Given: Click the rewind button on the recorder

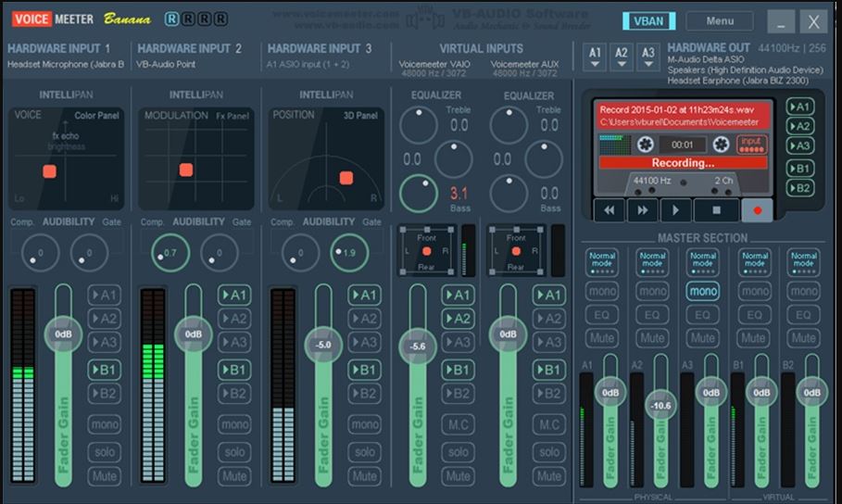Looking at the screenshot, I should click(609, 210).
